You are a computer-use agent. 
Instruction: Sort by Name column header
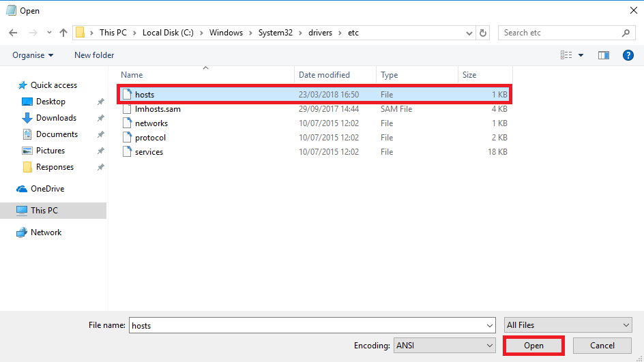click(205, 75)
